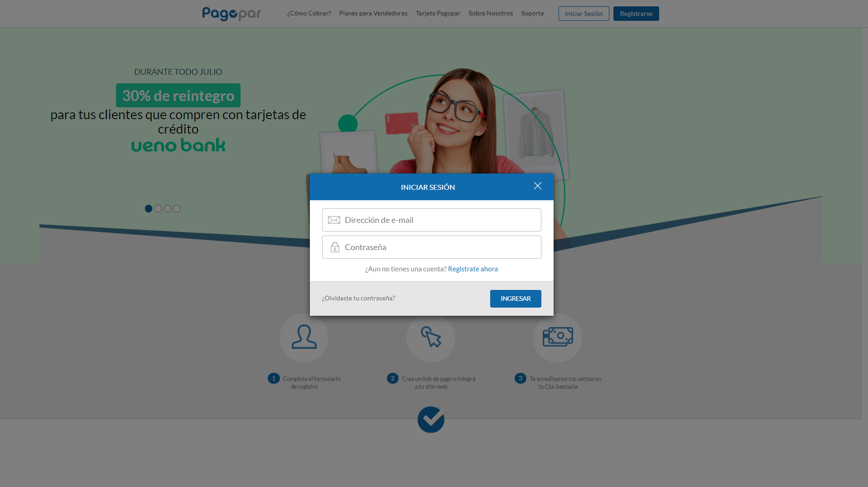Click the padlock icon in password field
Image resolution: width=868 pixels, height=487 pixels.
pos(335,247)
